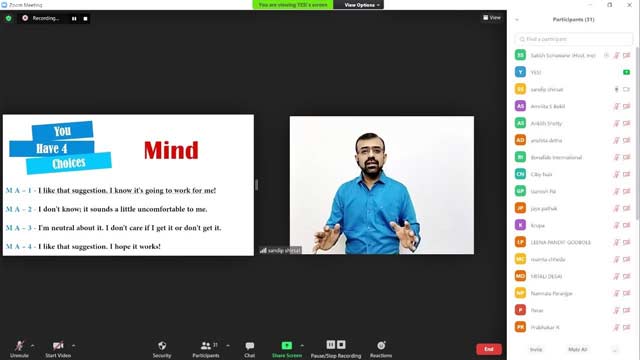The height and width of the screenshot is (360, 640).
Task: Click muted mic icon for Ankith Shetty
Action: [616, 123]
